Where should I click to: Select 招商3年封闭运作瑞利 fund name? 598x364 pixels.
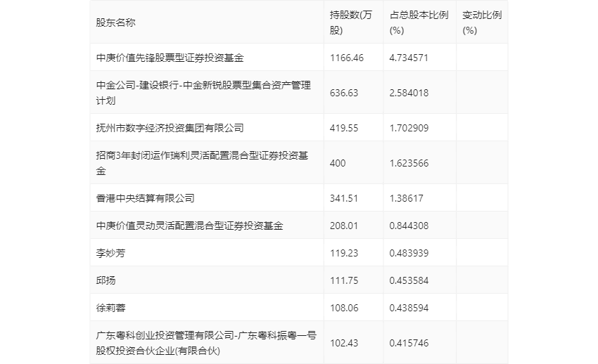202,163
